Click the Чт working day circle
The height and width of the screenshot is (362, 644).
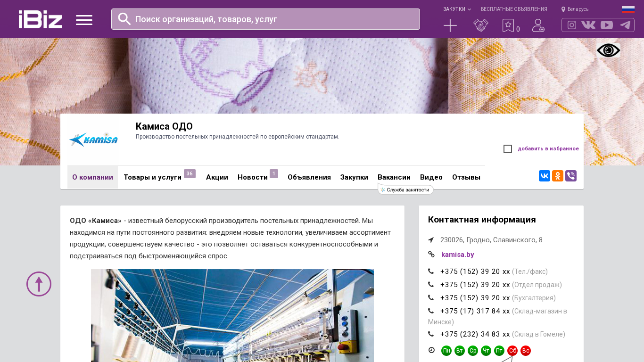tap(486, 351)
